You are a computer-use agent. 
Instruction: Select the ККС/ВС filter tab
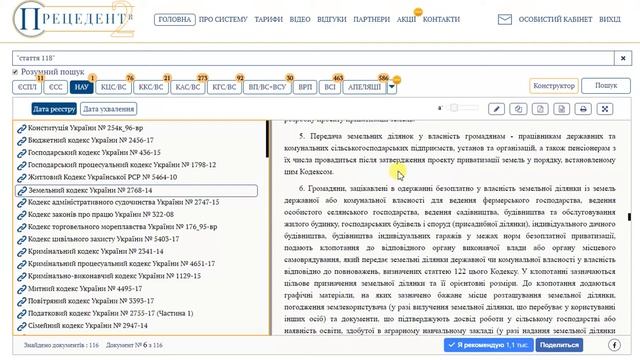point(151,87)
